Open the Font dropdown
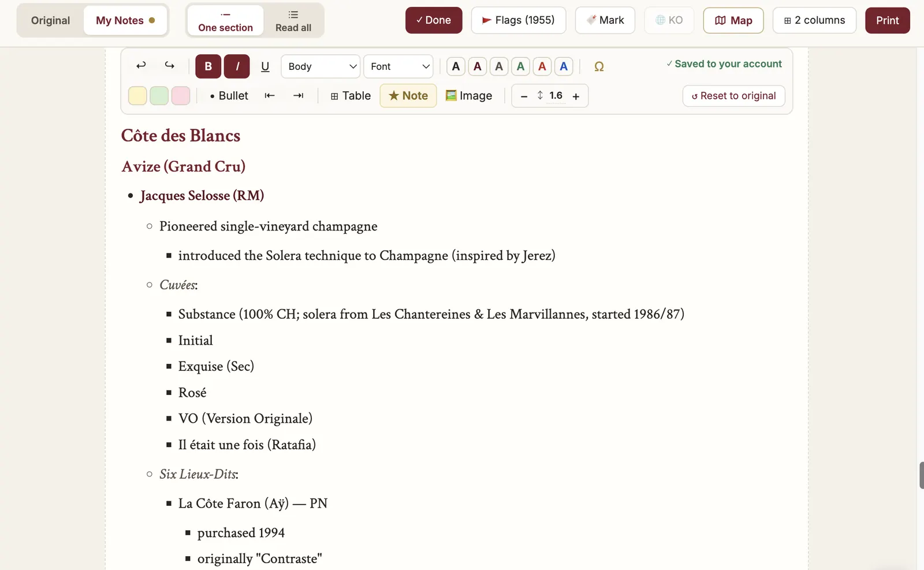Screen dimensions: 924x570 (x=398, y=66)
